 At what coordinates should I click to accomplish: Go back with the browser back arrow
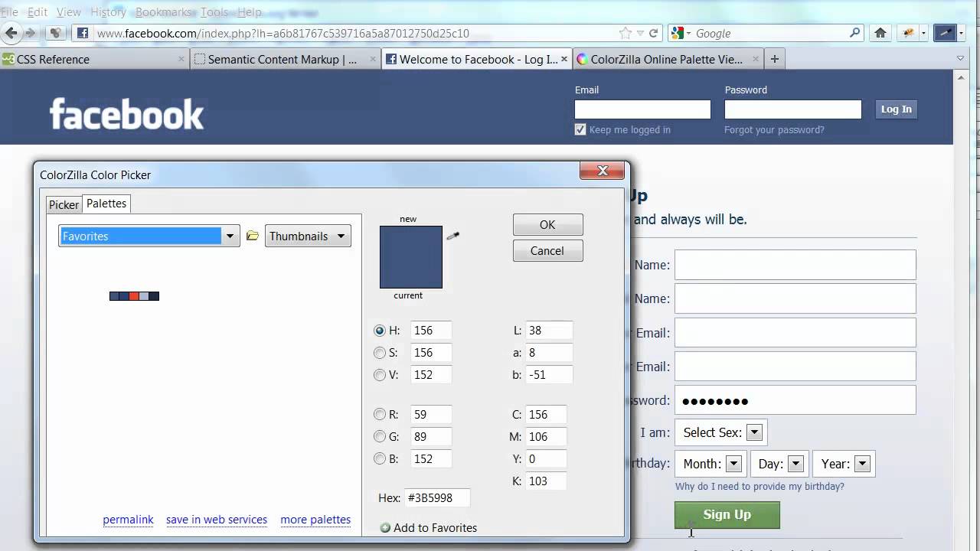[11, 33]
